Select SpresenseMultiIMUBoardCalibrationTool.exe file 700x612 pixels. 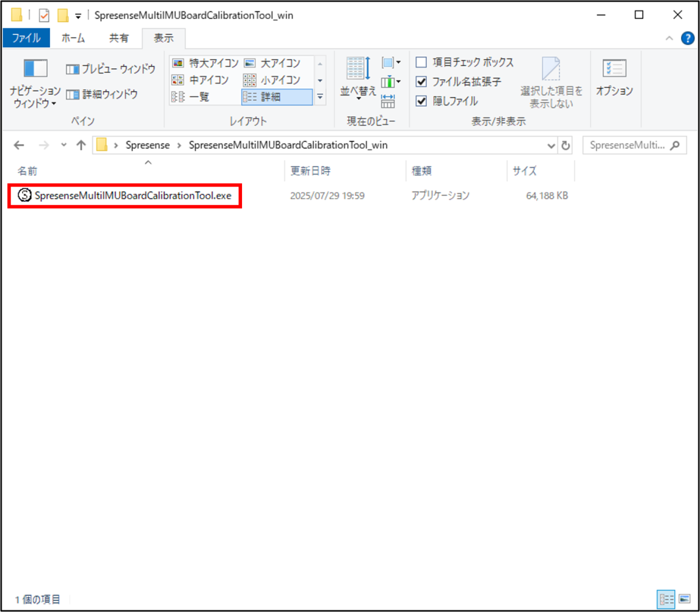[x=125, y=195]
